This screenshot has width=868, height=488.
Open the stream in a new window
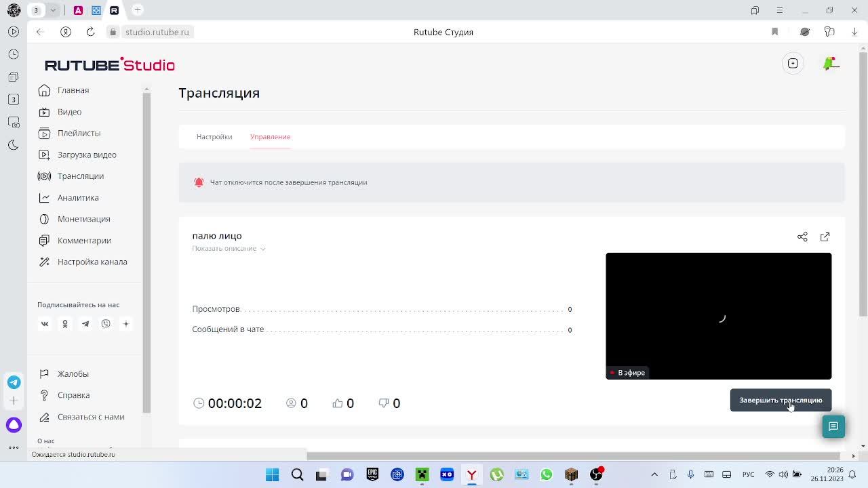825,237
